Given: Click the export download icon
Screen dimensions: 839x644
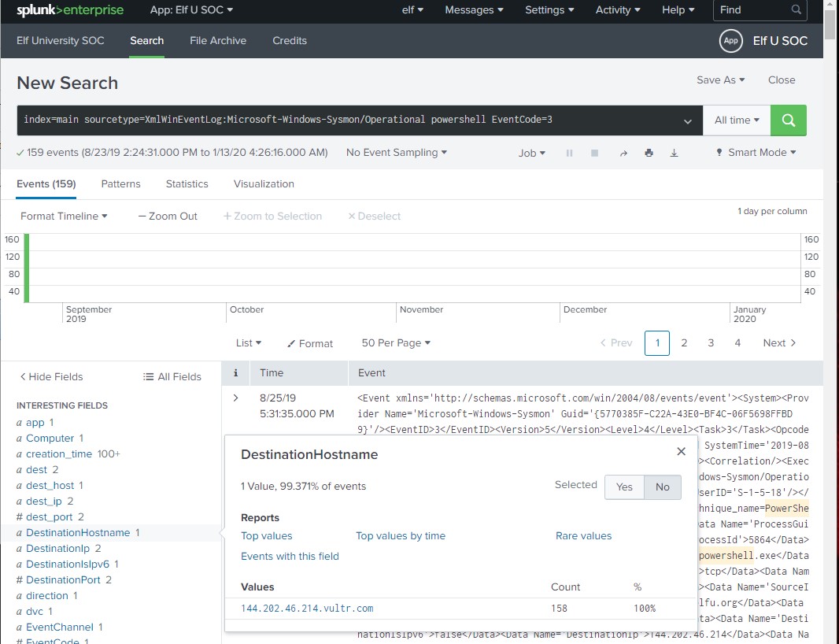Looking at the screenshot, I should (674, 154).
